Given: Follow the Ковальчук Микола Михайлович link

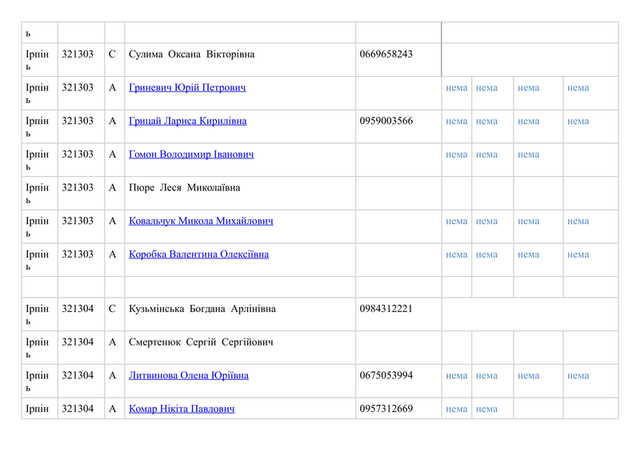Looking at the screenshot, I should click(x=200, y=221).
